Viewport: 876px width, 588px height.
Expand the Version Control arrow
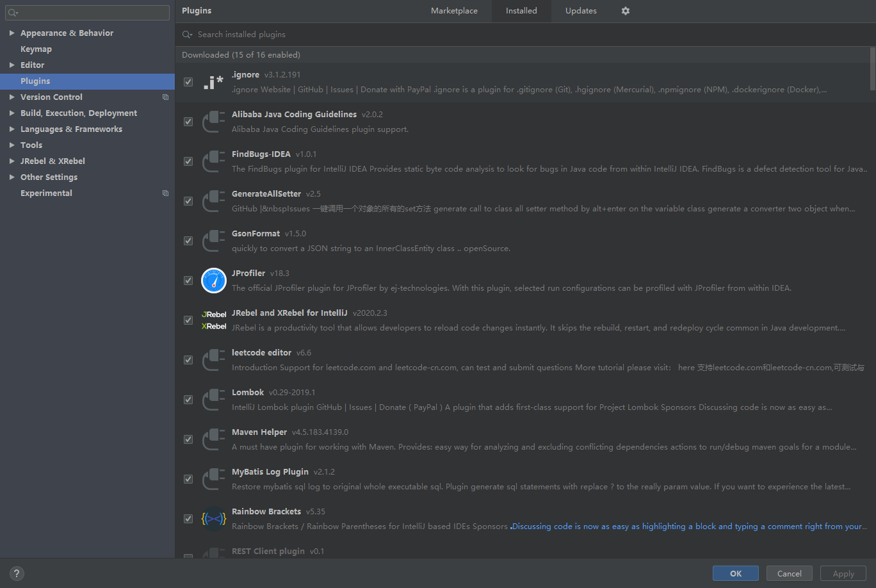[x=12, y=97]
